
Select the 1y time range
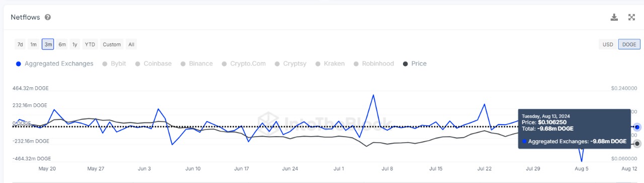75,44
